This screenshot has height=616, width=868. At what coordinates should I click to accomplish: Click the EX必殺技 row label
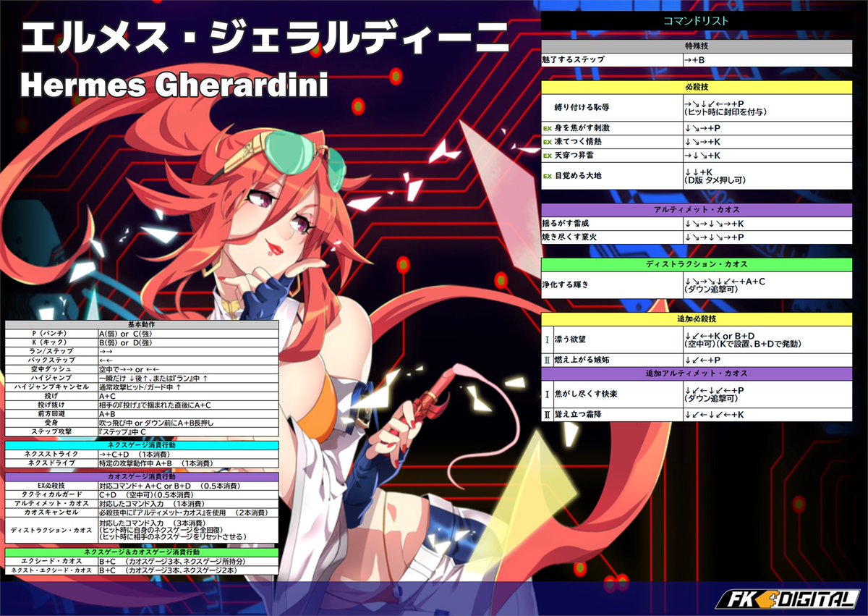click(x=51, y=486)
